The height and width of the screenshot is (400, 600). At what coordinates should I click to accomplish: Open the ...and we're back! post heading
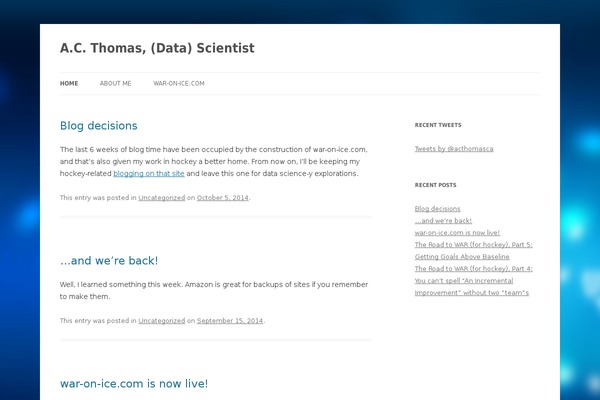coord(109,261)
